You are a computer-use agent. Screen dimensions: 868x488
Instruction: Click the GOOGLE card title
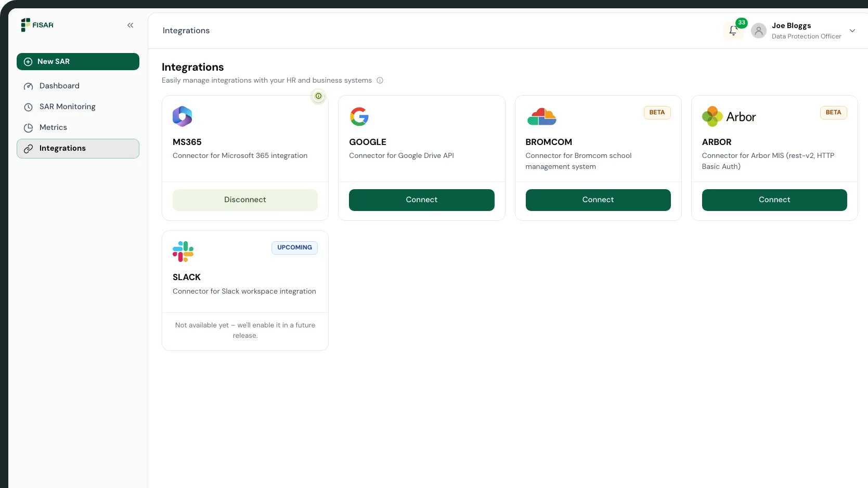click(x=368, y=142)
